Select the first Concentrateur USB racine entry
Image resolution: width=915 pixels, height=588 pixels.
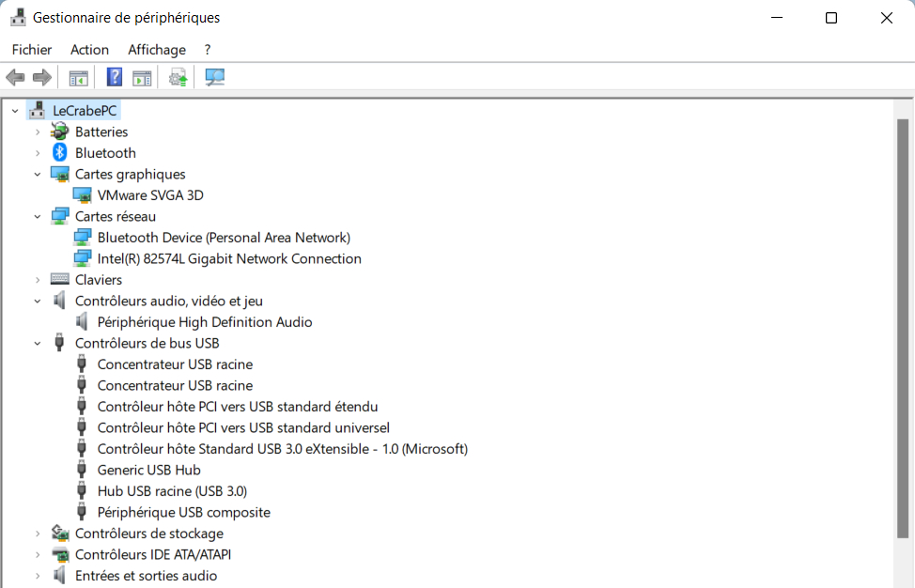pyautogui.click(x=175, y=364)
